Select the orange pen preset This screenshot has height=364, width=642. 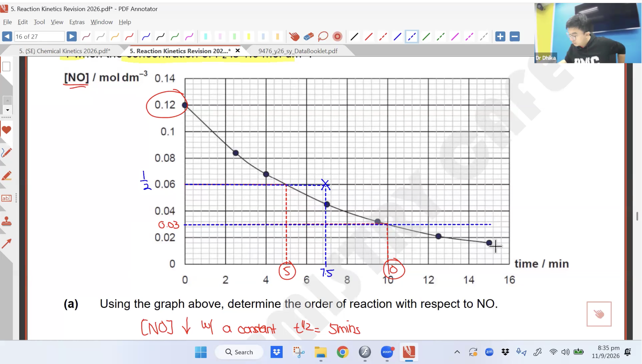[x=115, y=37]
